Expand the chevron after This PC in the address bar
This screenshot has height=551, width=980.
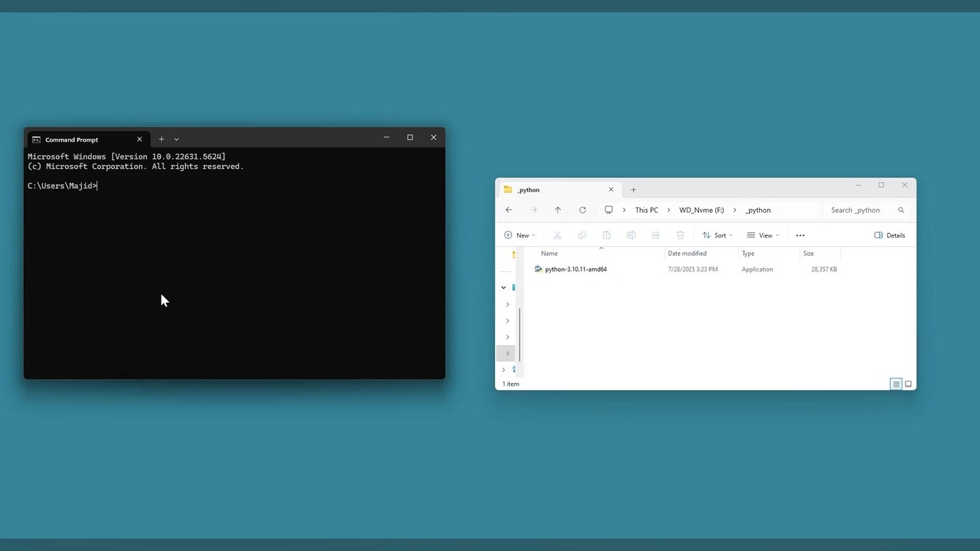tap(668, 210)
